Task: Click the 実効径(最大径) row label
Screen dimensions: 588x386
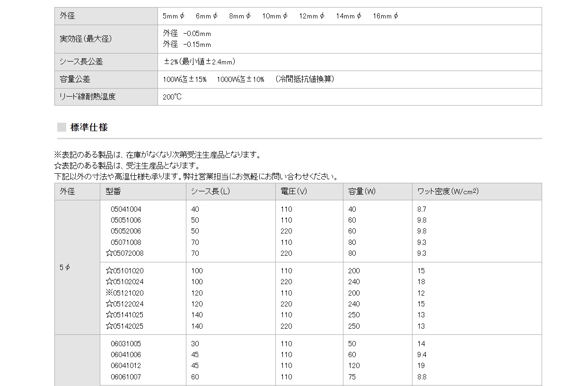Action: [86, 39]
